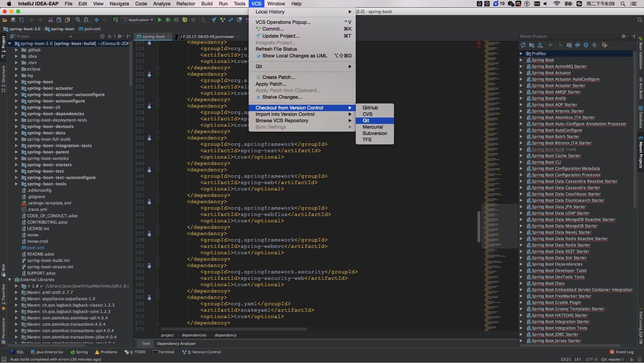The height and width of the screenshot is (363, 644).
Task: Toggle Maven Offline Mode button
Action: (578, 45)
